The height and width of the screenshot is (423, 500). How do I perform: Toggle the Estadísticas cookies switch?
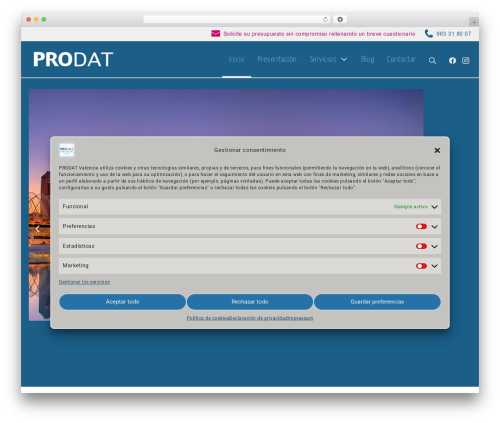[421, 246]
